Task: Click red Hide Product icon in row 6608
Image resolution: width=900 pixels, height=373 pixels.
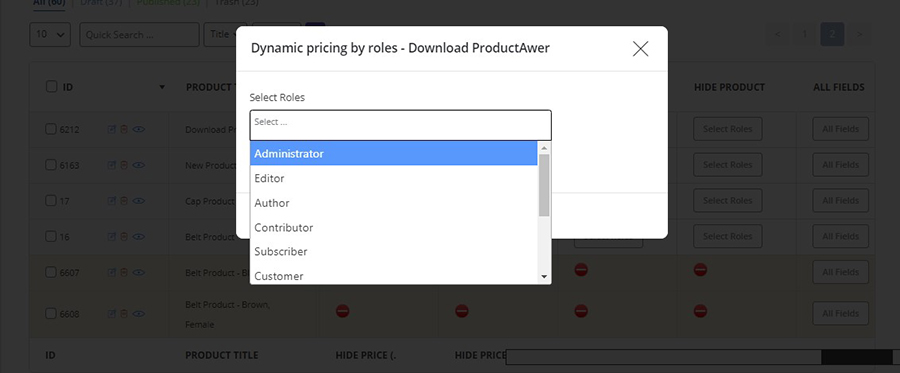Action: tap(700, 311)
